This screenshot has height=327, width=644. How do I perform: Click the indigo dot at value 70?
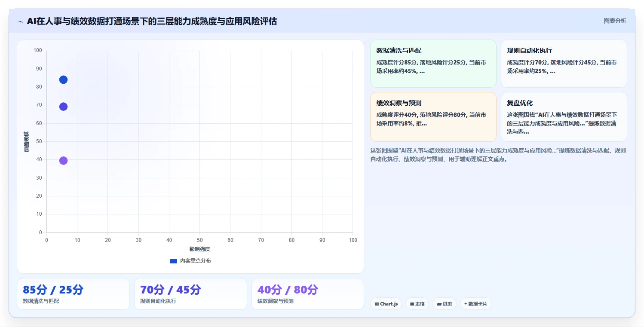coord(63,107)
